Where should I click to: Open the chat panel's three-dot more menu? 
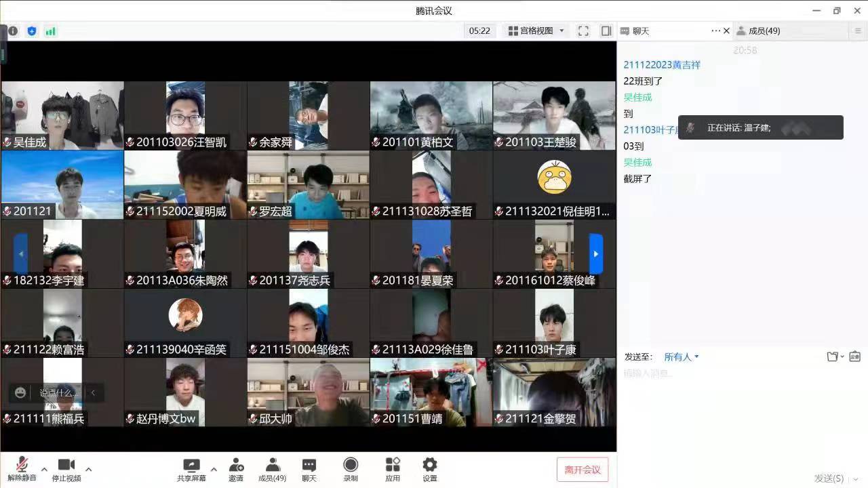(715, 31)
